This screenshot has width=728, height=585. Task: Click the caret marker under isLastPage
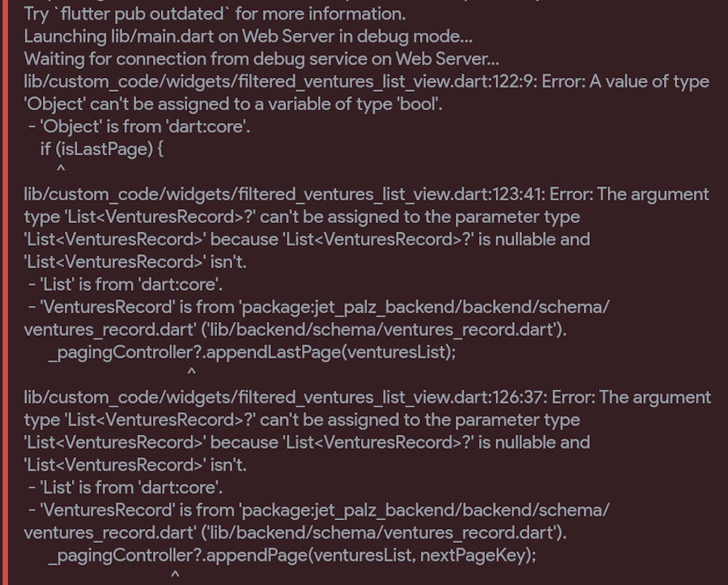(60, 169)
